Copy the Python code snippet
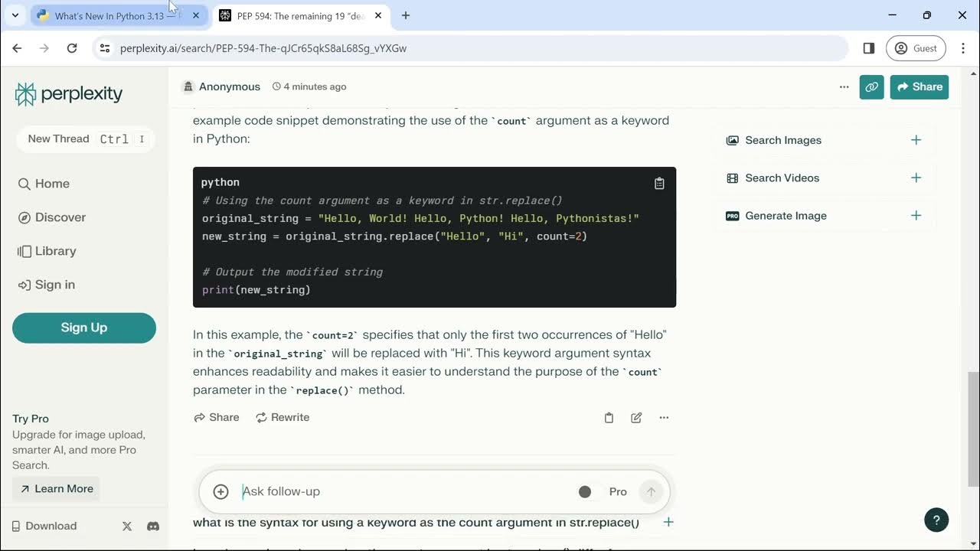This screenshot has height=551, width=980. (x=659, y=184)
